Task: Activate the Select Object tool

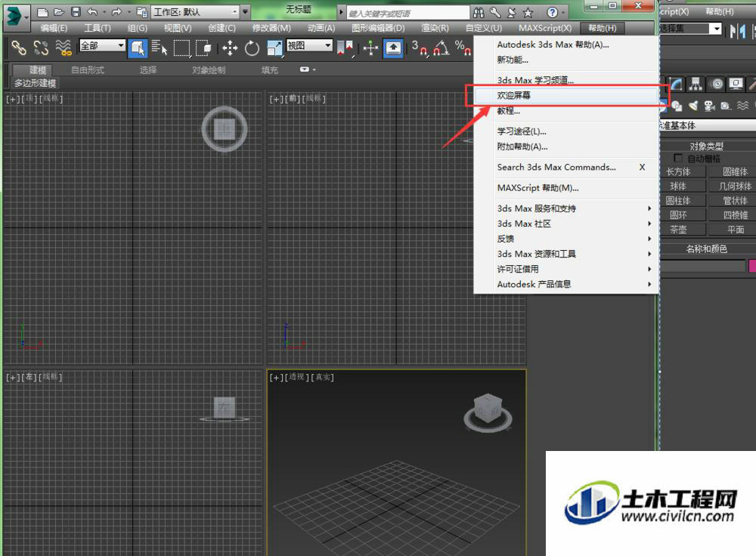Action: 138,48
